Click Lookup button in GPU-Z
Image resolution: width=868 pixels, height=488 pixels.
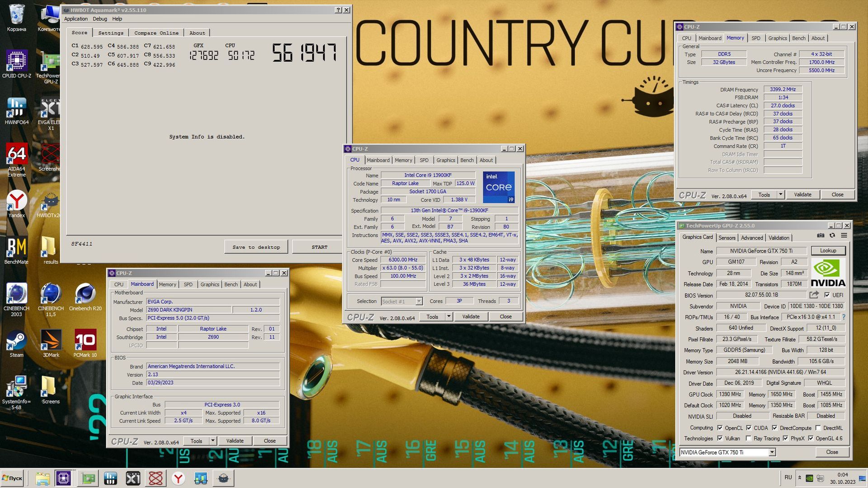tap(828, 251)
